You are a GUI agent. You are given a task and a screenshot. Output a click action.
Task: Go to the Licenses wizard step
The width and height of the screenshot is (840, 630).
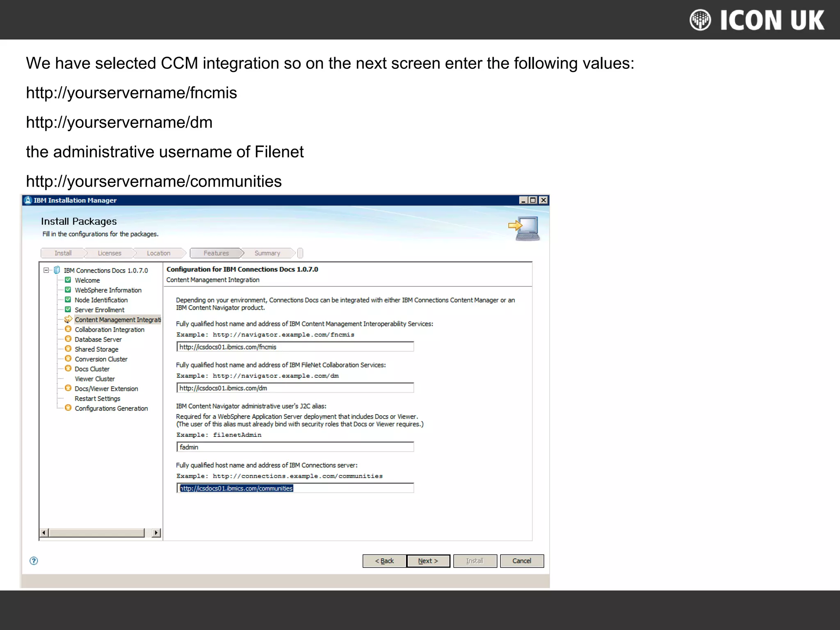[x=110, y=253]
